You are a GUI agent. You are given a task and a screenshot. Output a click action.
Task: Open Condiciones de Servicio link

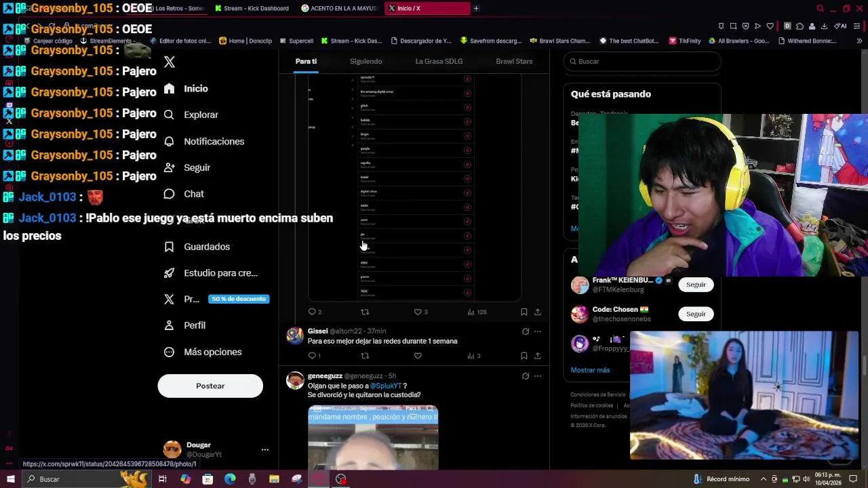(597, 394)
